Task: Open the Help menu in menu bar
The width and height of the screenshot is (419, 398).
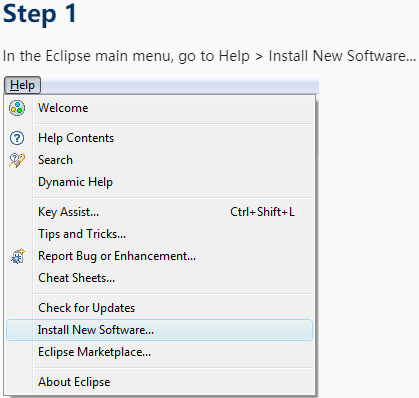Action: [x=22, y=85]
